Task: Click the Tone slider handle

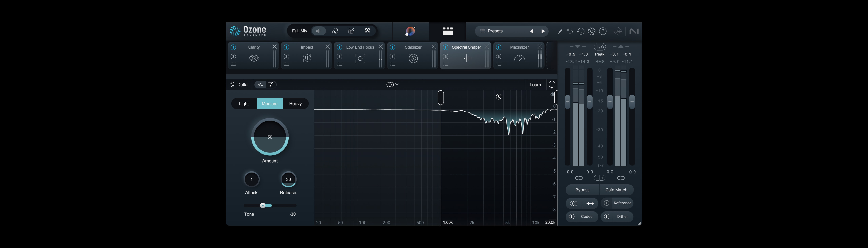Action: point(263,206)
